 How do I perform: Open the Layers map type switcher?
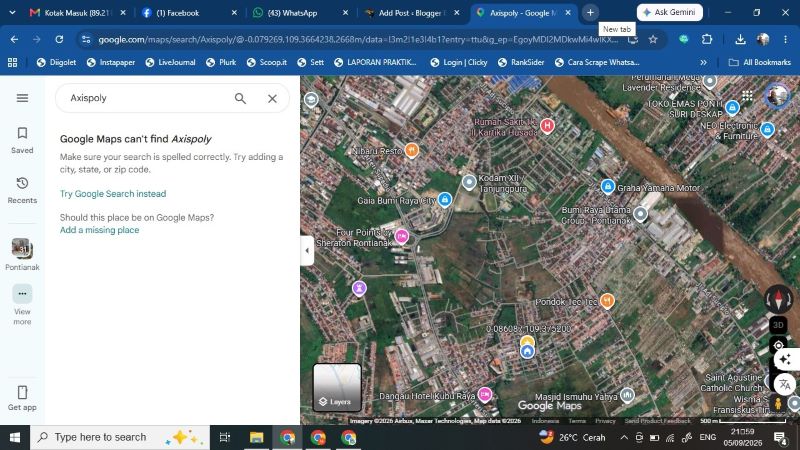pos(337,387)
